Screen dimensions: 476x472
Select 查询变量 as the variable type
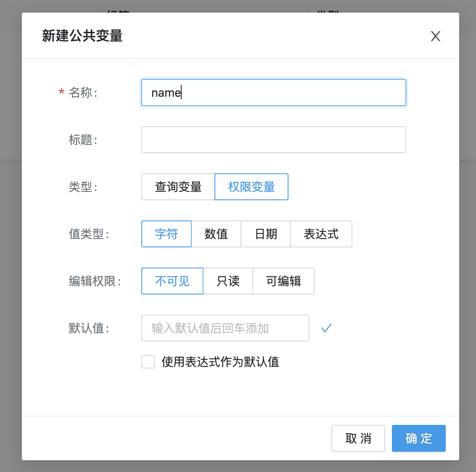178,187
